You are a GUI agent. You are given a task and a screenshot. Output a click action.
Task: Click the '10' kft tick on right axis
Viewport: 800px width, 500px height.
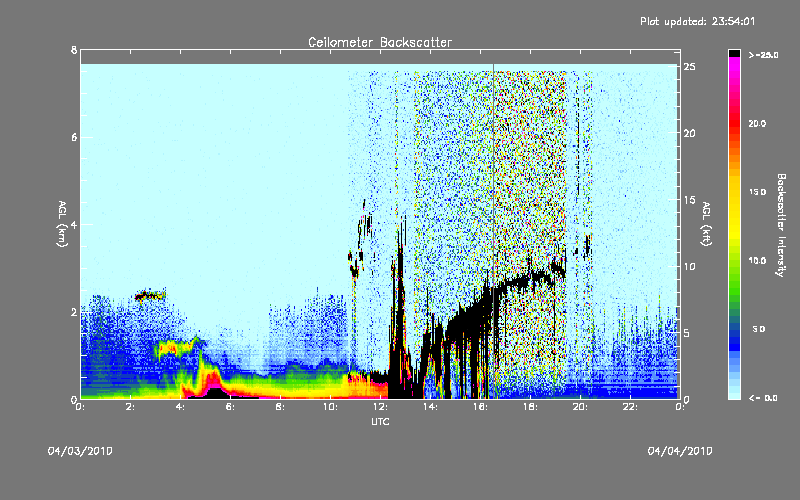(689, 266)
